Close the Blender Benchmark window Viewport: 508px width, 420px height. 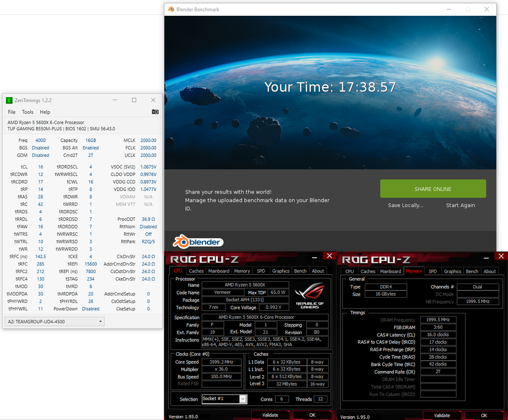[x=486, y=9]
